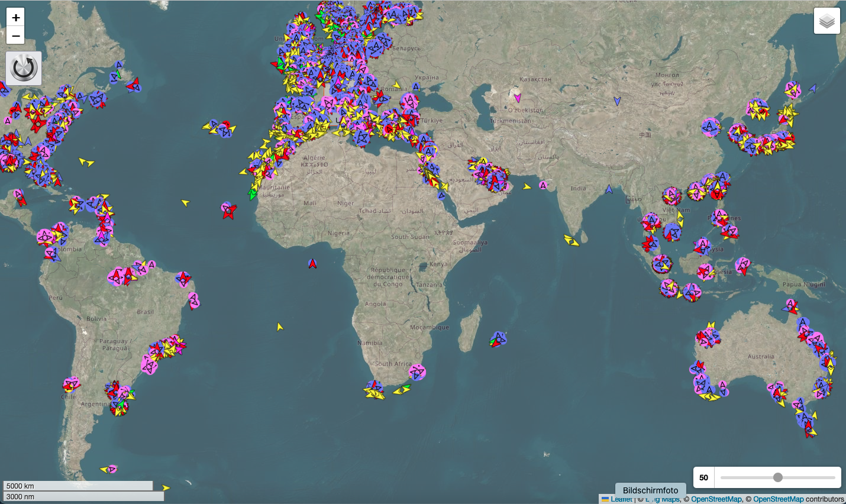The image size is (846, 504).
Task: Select the blue arrow marker east of India
Action: pyautogui.click(x=609, y=189)
